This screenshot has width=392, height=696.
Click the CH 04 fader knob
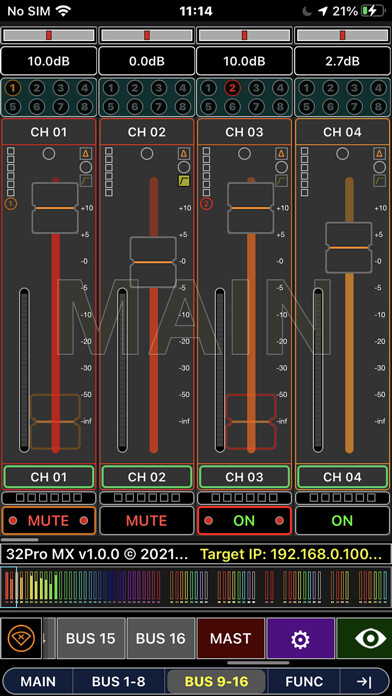pyautogui.click(x=348, y=247)
